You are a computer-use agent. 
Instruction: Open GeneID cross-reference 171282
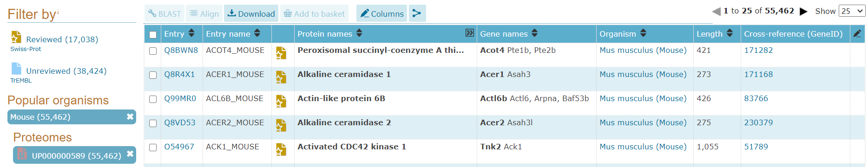[x=758, y=50]
